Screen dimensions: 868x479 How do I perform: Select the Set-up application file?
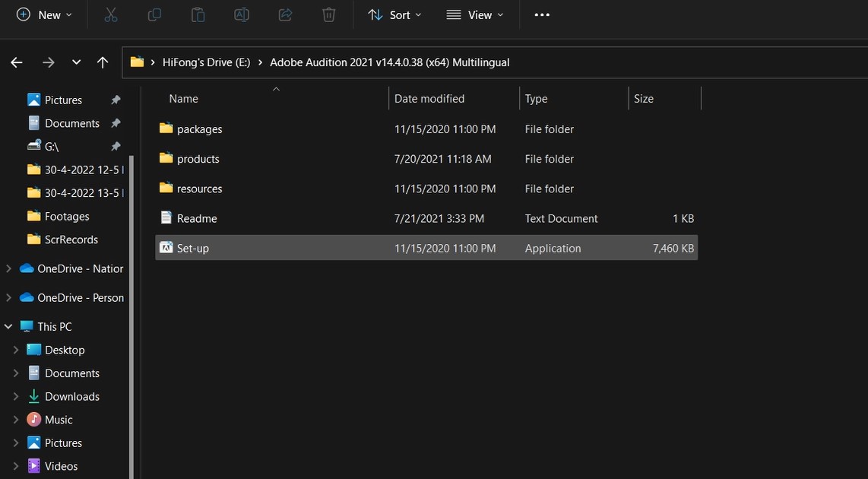(x=193, y=249)
